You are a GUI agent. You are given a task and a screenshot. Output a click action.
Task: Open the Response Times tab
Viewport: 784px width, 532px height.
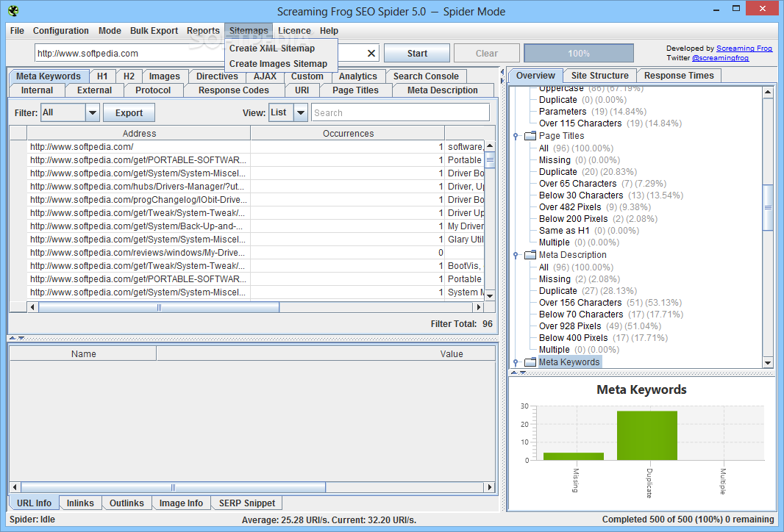pos(679,76)
